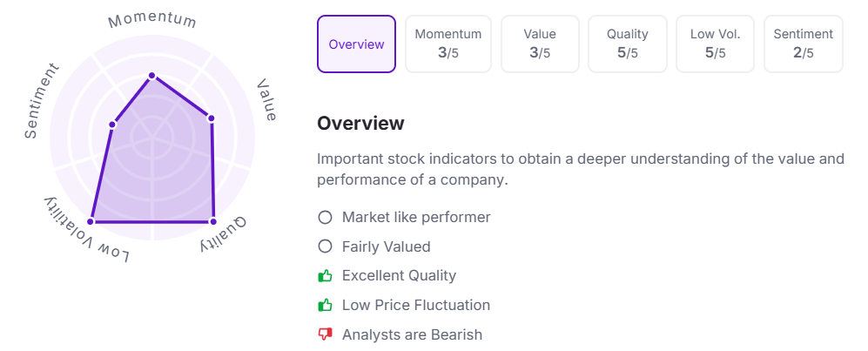Show the Quality 5/5 tab

coord(627,44)
